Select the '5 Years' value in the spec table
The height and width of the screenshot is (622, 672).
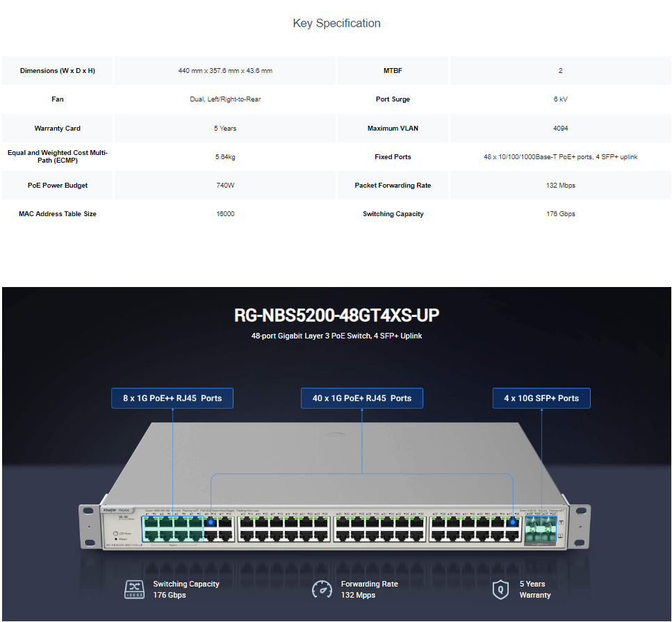pos(225,128)
